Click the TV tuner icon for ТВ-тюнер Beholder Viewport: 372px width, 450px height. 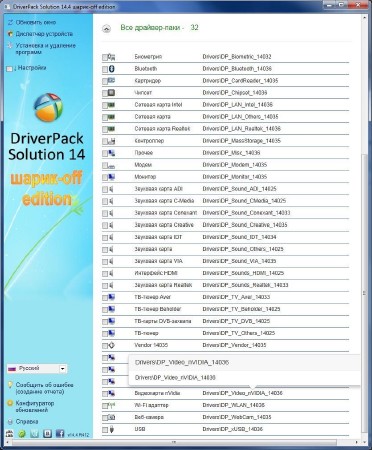coord(112,309)
